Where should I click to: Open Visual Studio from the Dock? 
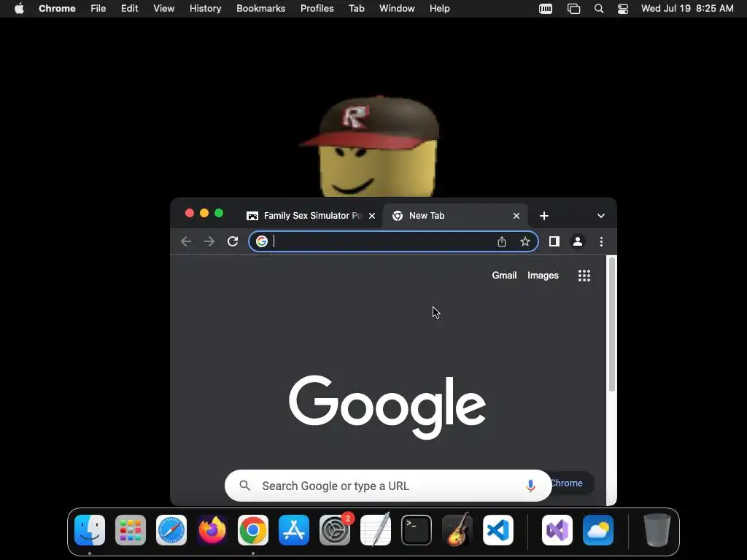click(557, 530)
